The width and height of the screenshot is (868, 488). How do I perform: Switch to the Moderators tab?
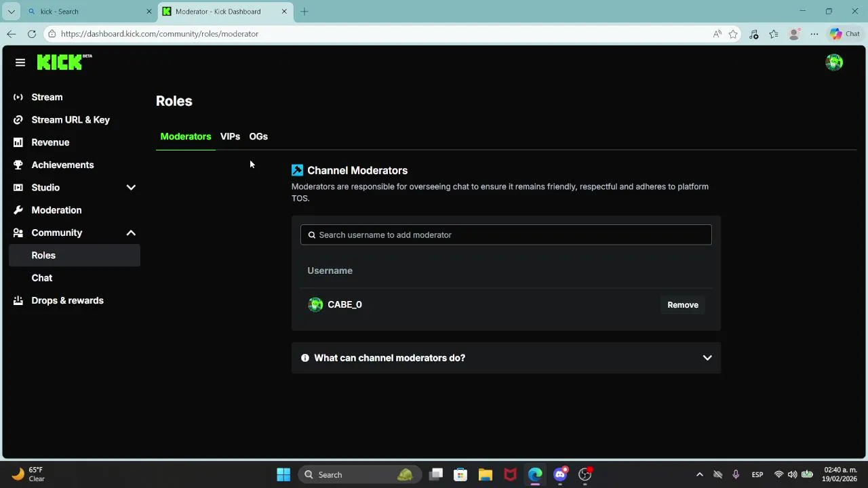(186, 136)
